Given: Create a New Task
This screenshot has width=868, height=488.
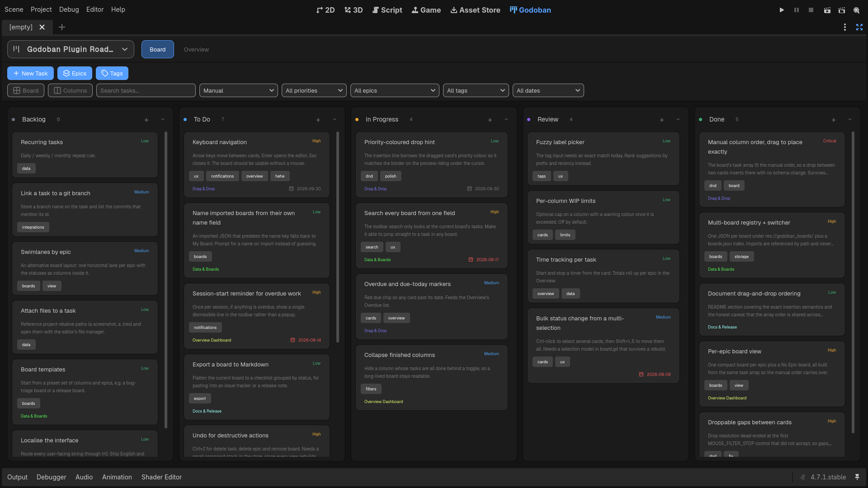Looking at the screenshot, I should pos(30,73).
